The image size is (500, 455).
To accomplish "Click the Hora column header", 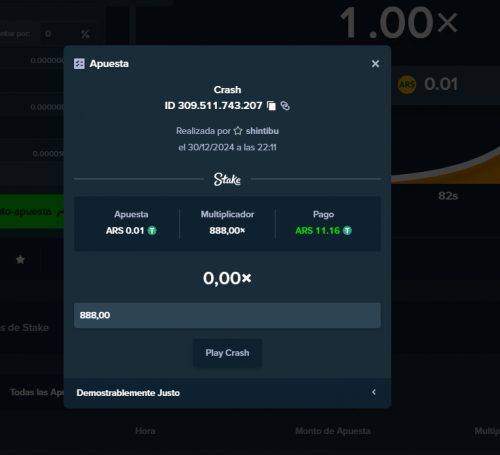I will point(145,431).
